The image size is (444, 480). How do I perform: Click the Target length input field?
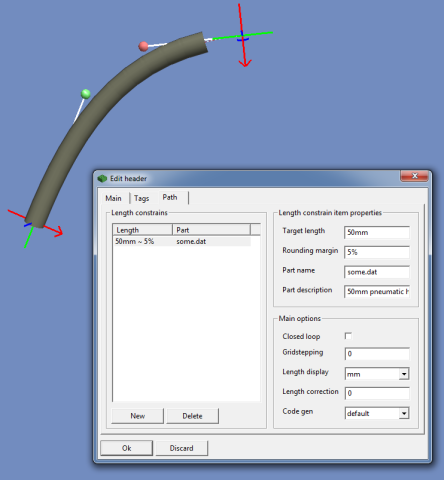tap(377, 232)
